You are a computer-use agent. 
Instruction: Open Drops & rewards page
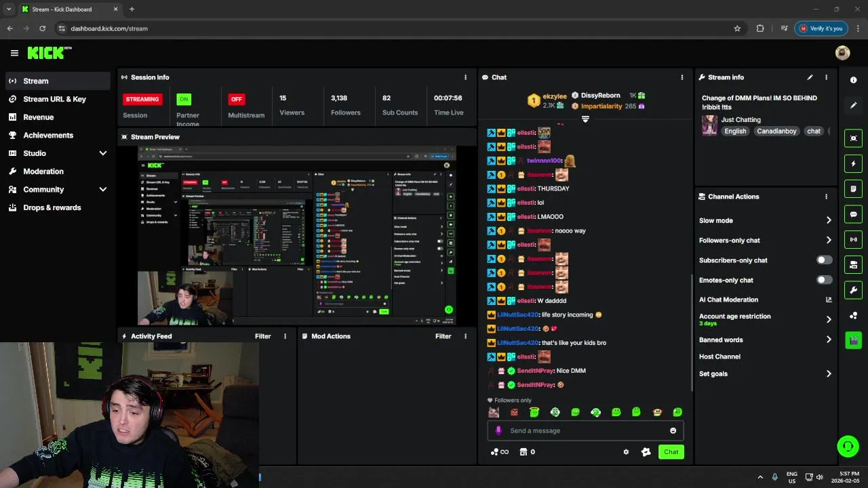57,207
